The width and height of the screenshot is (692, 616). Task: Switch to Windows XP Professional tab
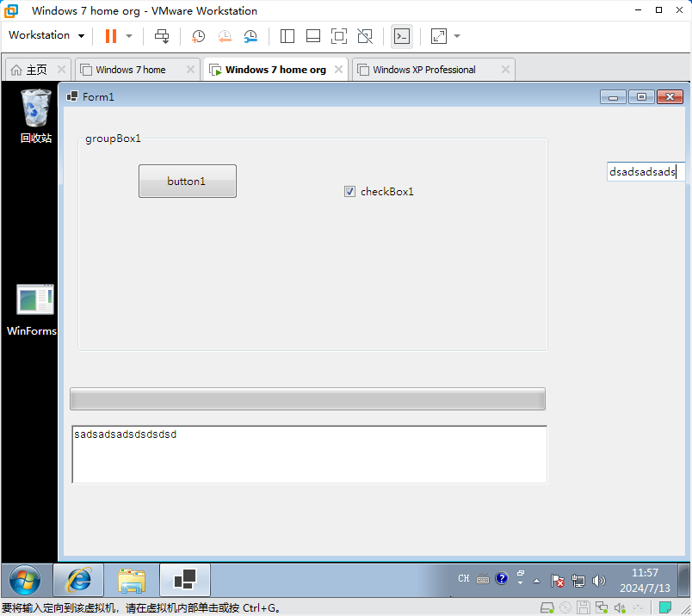(x=423, y=70)
